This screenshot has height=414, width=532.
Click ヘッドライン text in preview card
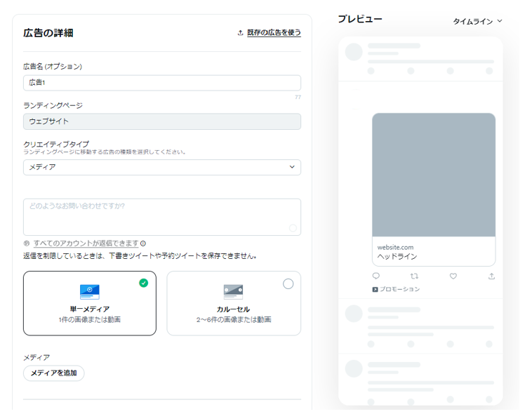click(397, 257)
